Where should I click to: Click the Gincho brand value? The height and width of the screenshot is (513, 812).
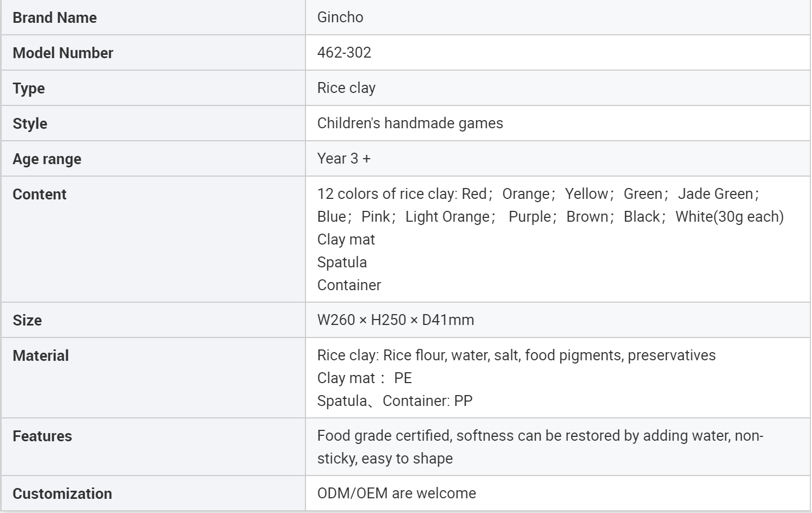point(340,17)
